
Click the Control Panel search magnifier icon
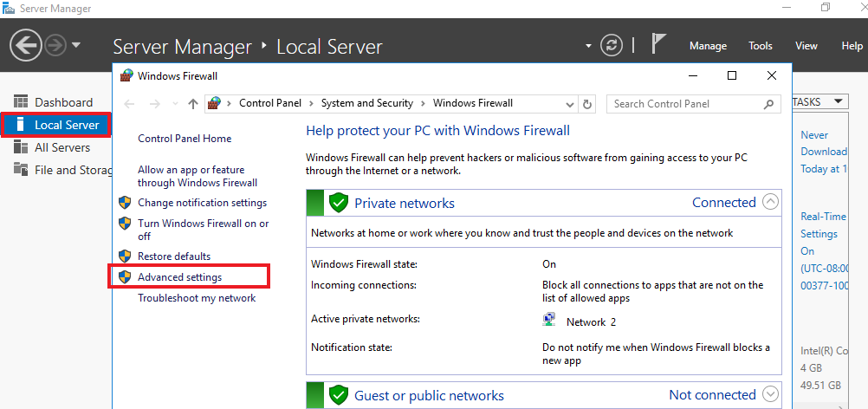tap(768, 104)
